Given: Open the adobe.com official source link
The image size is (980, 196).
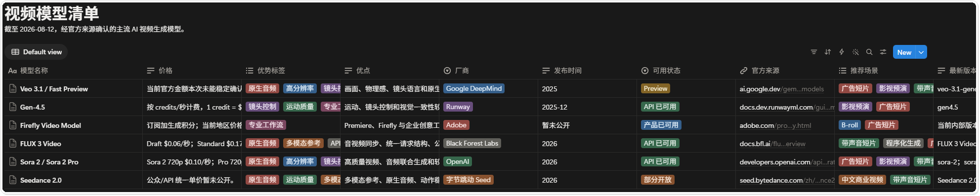Looking at the screenshot, I should [775, 125].
